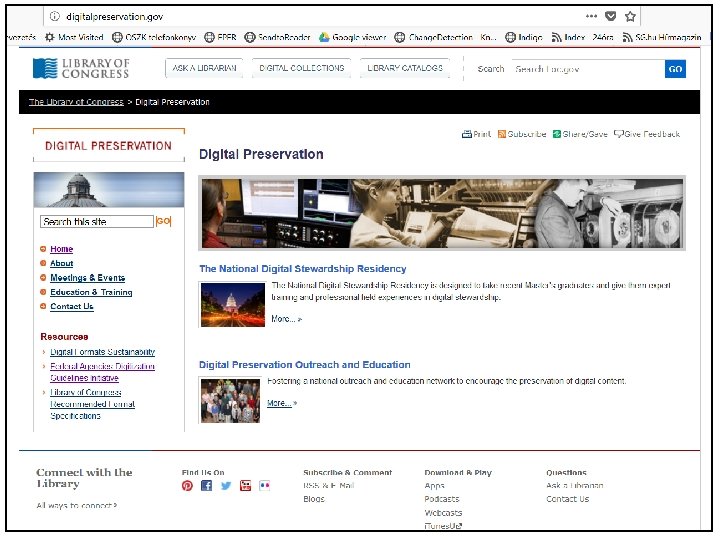Open footer Contact Us link

[x=568, y=499]
